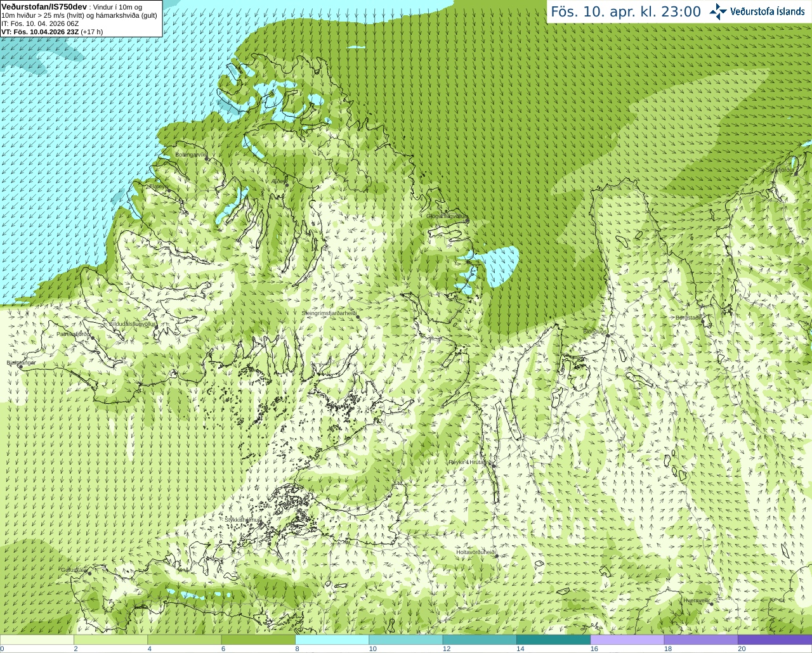Select the Blönduós station marker
Viewport: 812px width, 653px height.
click(x=607, y=335)
